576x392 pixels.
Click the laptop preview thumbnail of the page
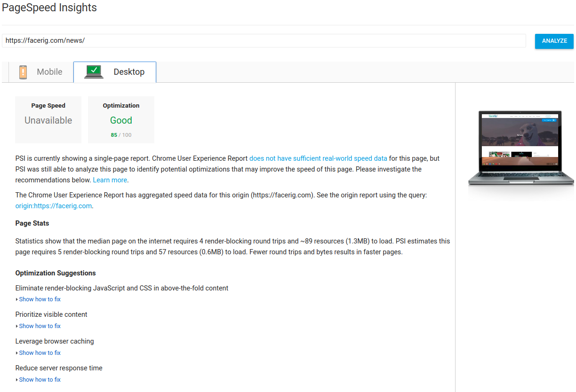521,148
